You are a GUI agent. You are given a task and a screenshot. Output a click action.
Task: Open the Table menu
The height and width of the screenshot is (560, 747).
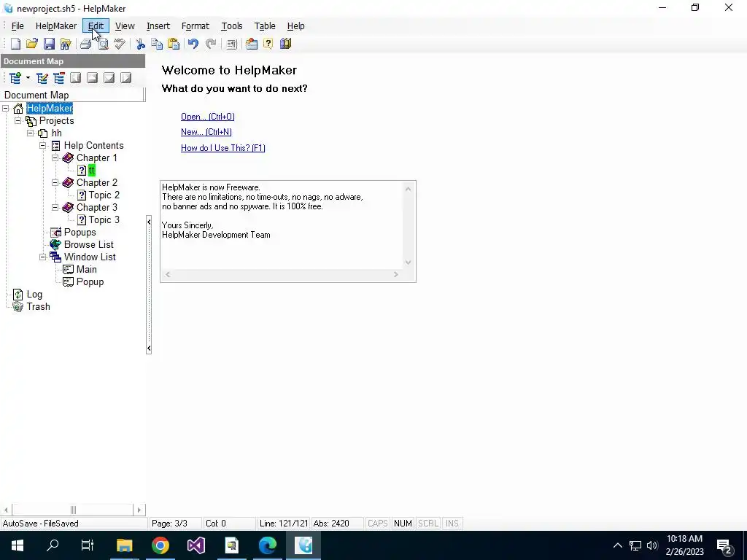[265, 26]
